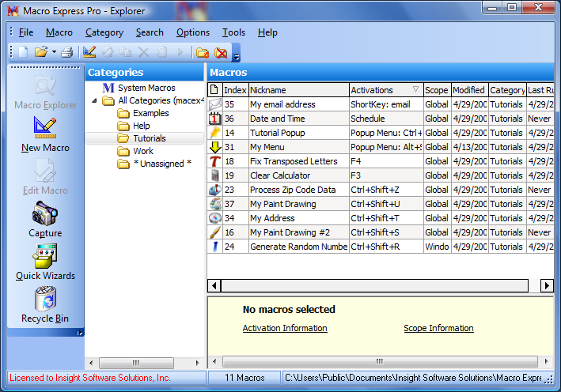This screenshot has width=561, height=392.
Task: Click the System Macros M icon
Action: [108, 88]
